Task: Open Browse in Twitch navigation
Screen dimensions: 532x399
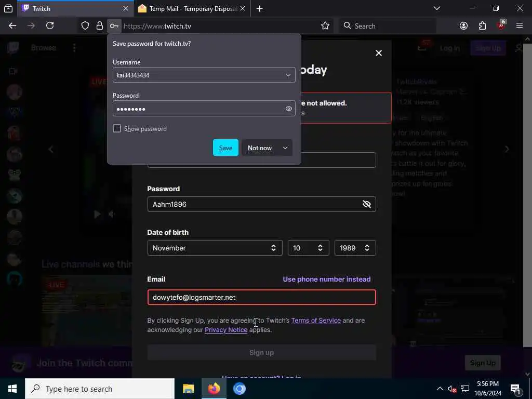Action: (x=44, y=48)
